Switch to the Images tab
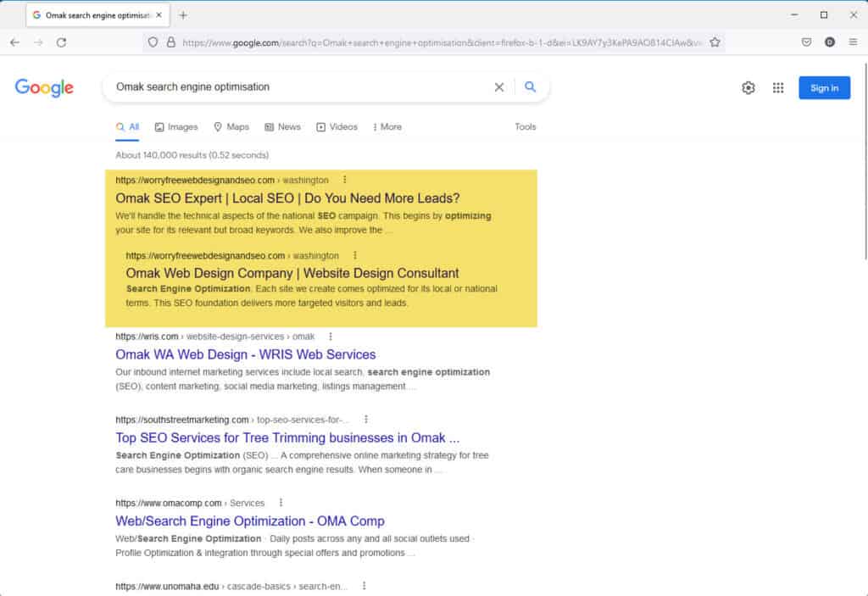The image size is (868, 596). tap(176, 127)
